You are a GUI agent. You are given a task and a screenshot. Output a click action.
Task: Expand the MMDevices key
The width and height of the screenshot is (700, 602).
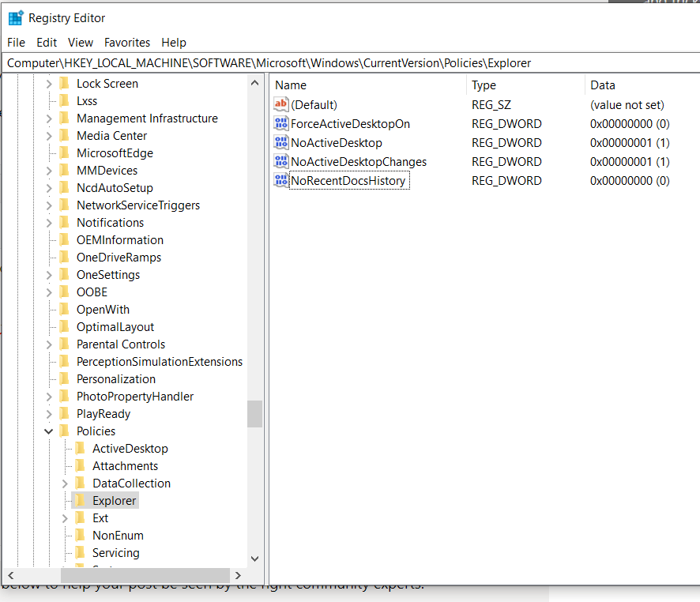[49, 171]
